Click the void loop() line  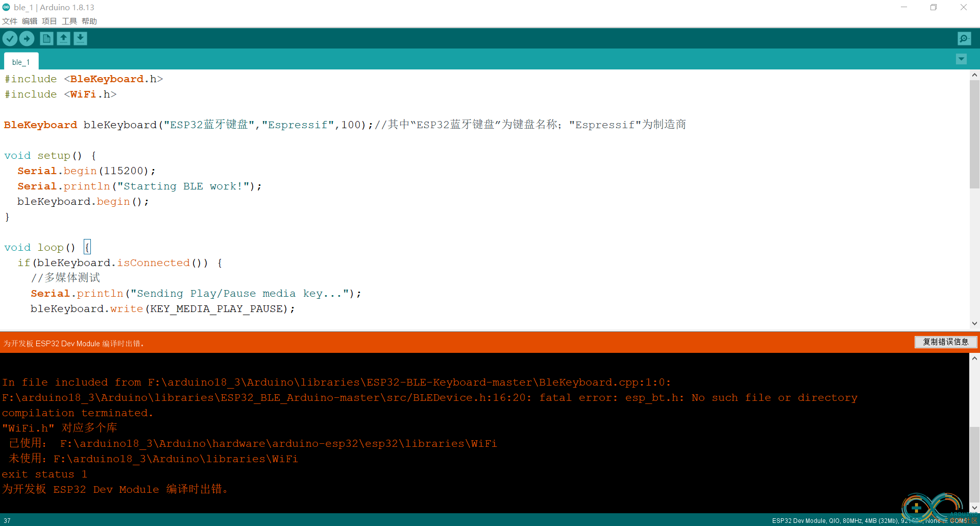tap(47, 248)
